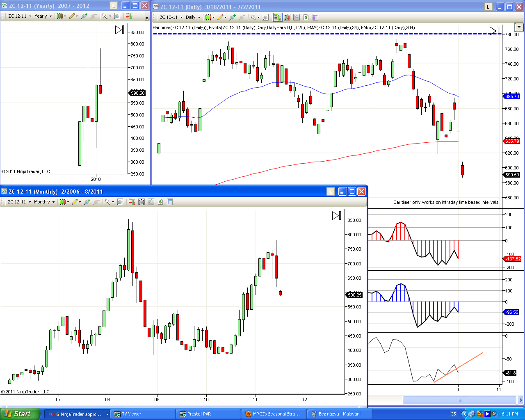This screenshot has height=420, width=525.
Task: Toggle the L link button on Yearly window
Action: point(114,6)
